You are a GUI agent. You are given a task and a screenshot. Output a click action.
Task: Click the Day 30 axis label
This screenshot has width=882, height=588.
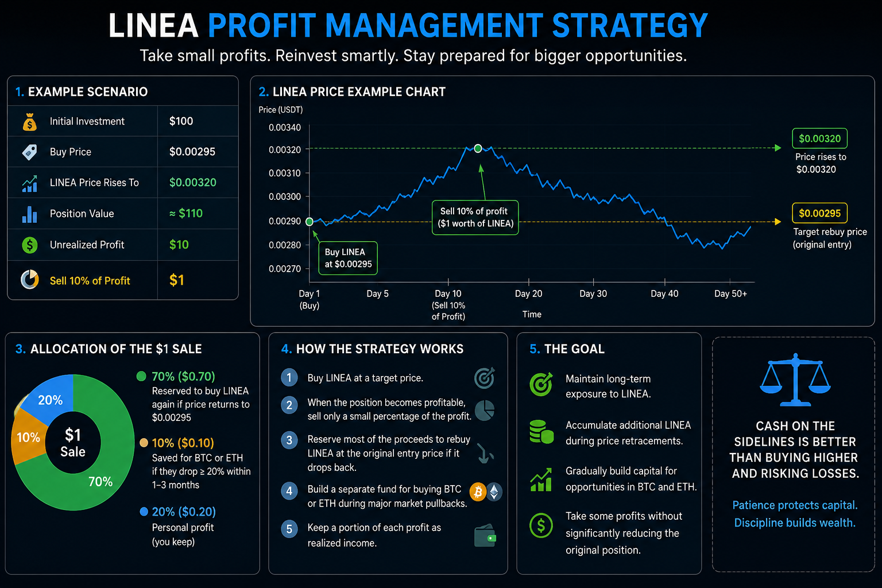point(593,293)
